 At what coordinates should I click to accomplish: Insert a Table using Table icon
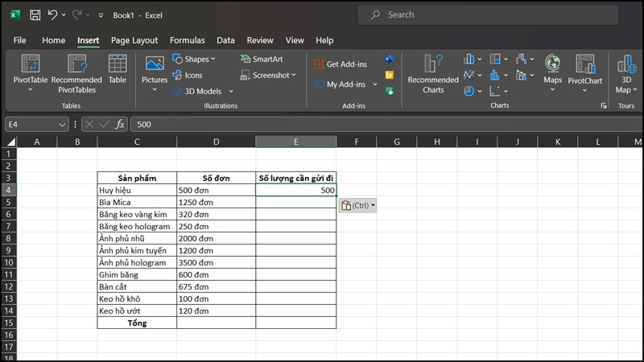(x=118, y=69)
